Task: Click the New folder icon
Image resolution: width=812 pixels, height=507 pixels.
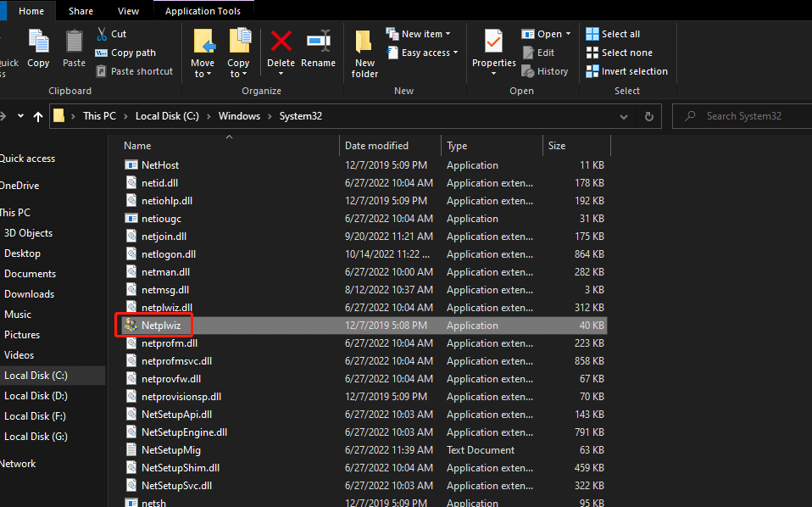Action: point(364,41)
